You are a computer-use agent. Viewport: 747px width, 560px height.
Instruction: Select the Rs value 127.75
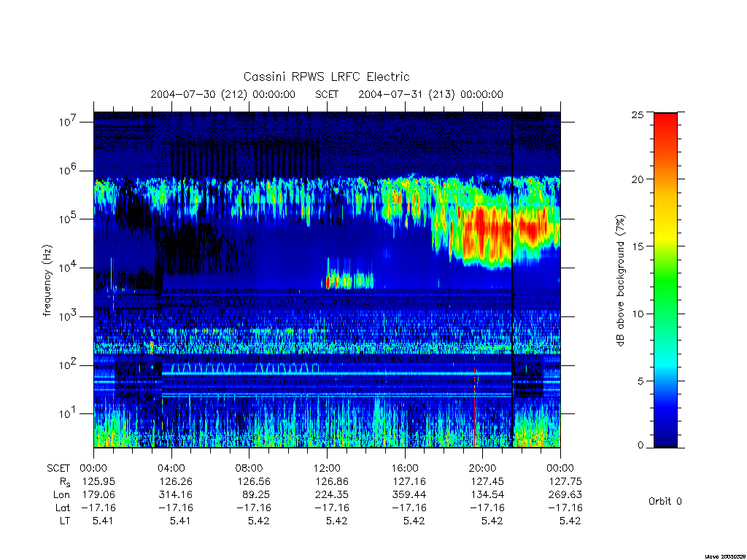point(565,481)
